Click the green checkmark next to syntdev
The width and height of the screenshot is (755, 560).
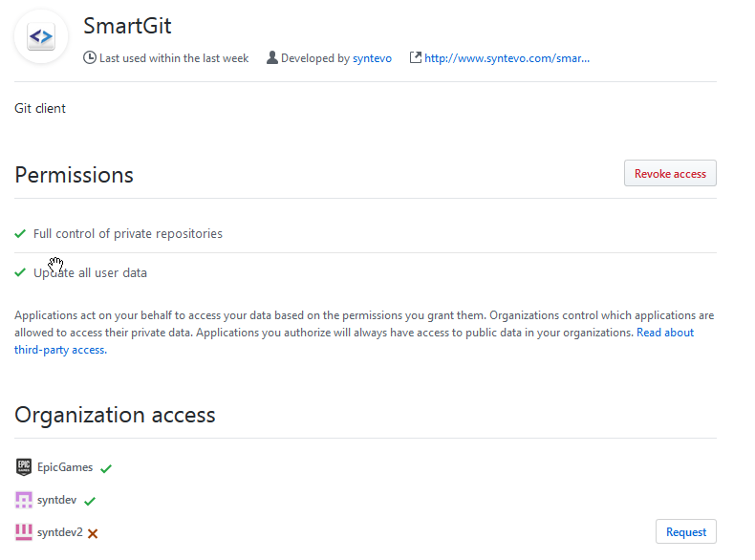pos(90,501)
